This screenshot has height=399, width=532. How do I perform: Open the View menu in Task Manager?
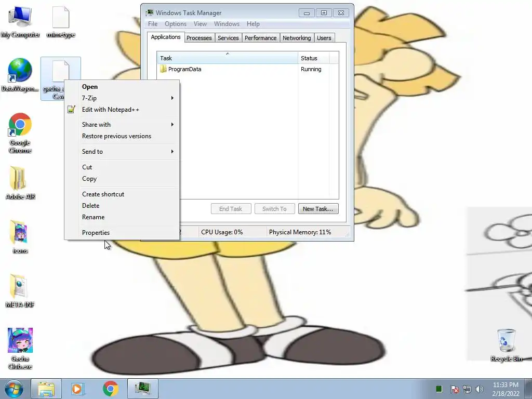pos(200,24)
